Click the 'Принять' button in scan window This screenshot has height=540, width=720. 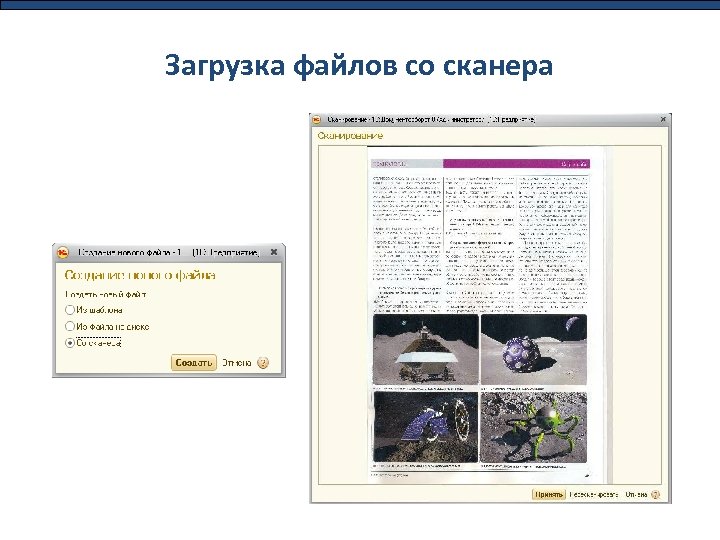coord(549,495)
